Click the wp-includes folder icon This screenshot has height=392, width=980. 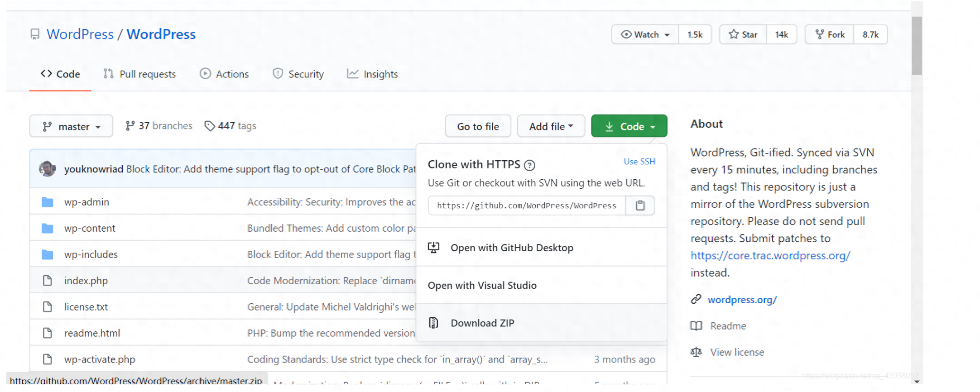tap(47, 254)
